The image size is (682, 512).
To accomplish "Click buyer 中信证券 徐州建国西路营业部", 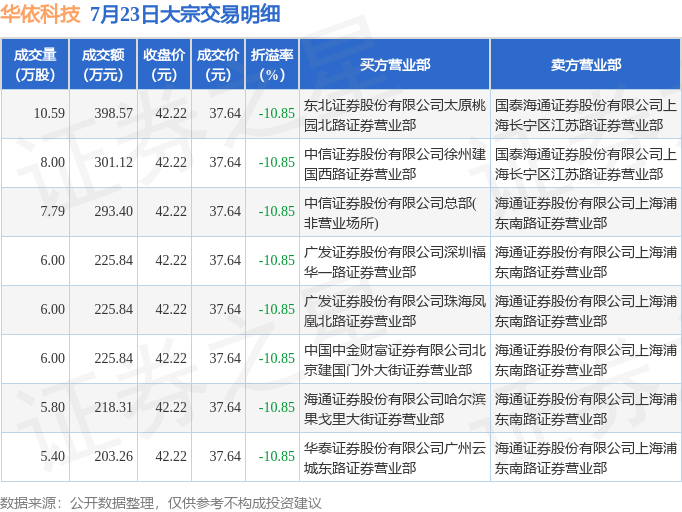I will [x=394, y=164].
